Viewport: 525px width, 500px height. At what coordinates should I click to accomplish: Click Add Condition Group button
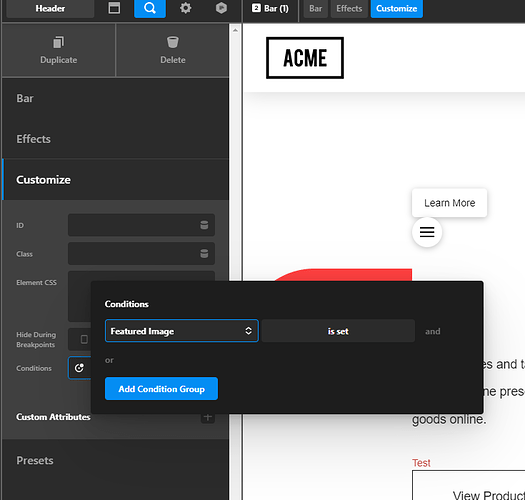pos(161,389)
